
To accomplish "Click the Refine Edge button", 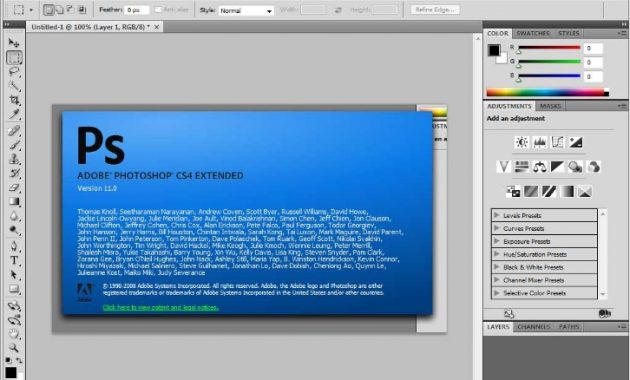I will [x=435, y=10].
